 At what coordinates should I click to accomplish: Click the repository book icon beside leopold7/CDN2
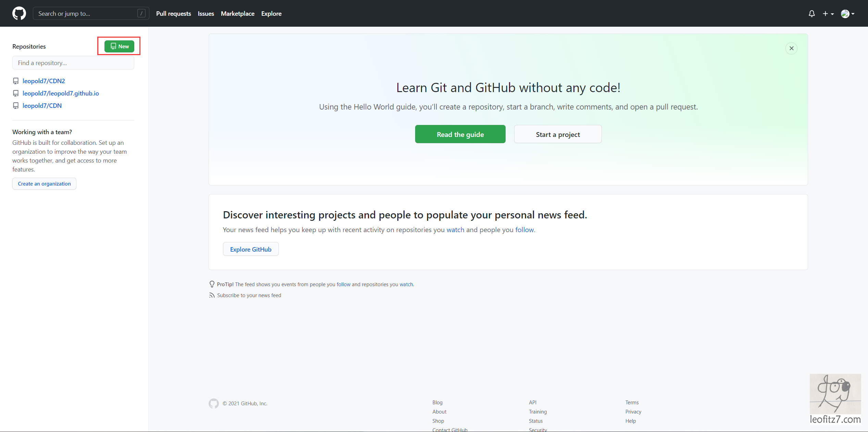[x=16, y=81]
